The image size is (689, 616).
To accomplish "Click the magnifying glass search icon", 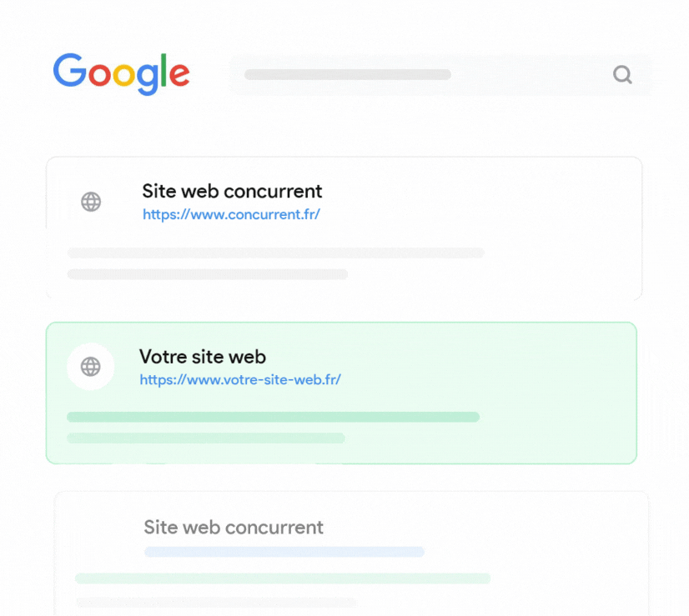I will (622, 75).
